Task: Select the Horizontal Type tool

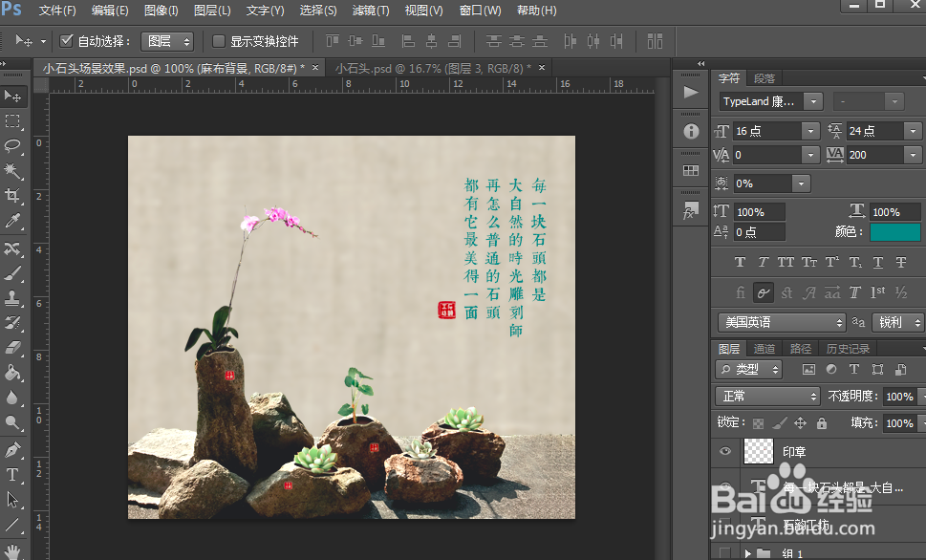Action: click(x=12, y=474)
